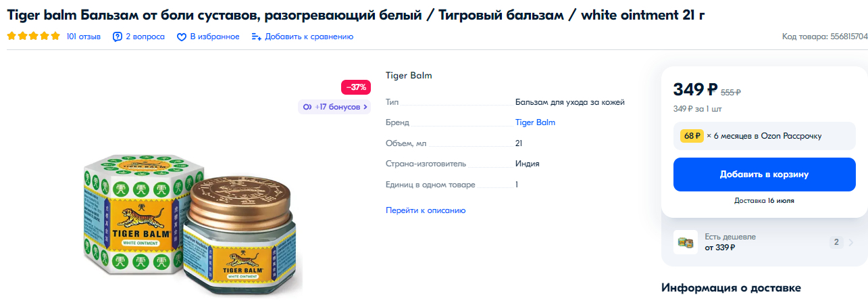Click the 68 ₽ yellow installment badge
This screenshot has height=301, width=868.
pos(692,136)
